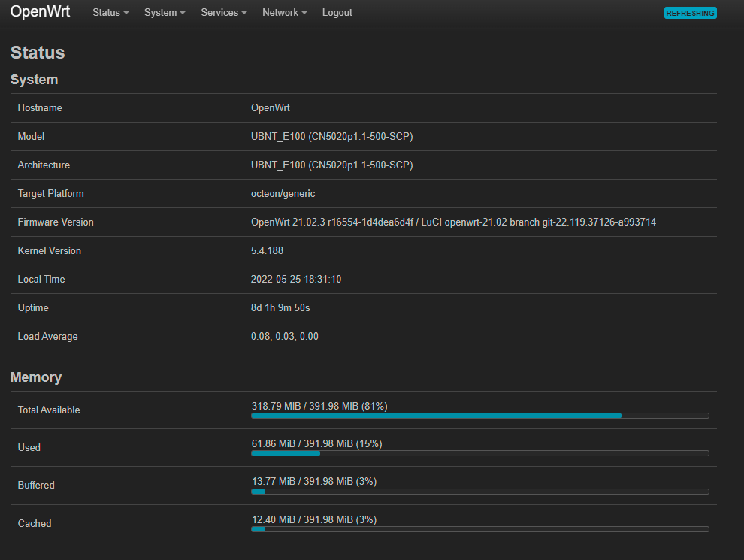Click the Local Time value

point(295,280)
